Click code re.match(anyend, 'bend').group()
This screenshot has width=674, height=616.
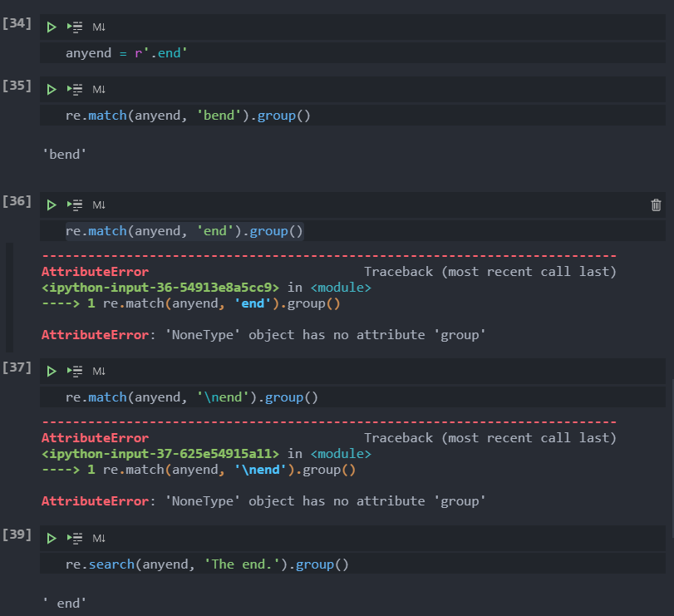point(188,116)
